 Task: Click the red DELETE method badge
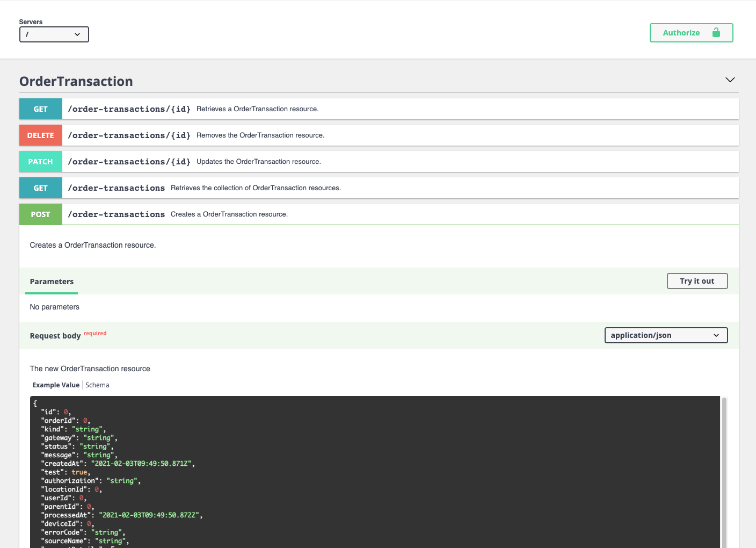(x=40, y=135)
